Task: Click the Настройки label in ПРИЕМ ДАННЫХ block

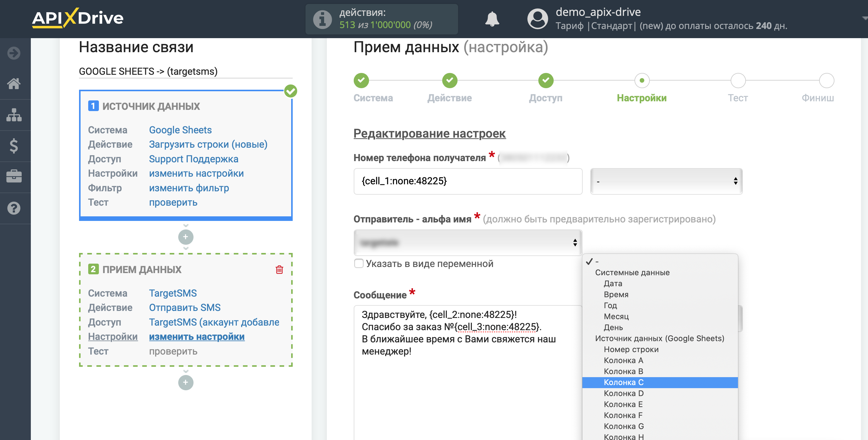Action: coord(113,337)
